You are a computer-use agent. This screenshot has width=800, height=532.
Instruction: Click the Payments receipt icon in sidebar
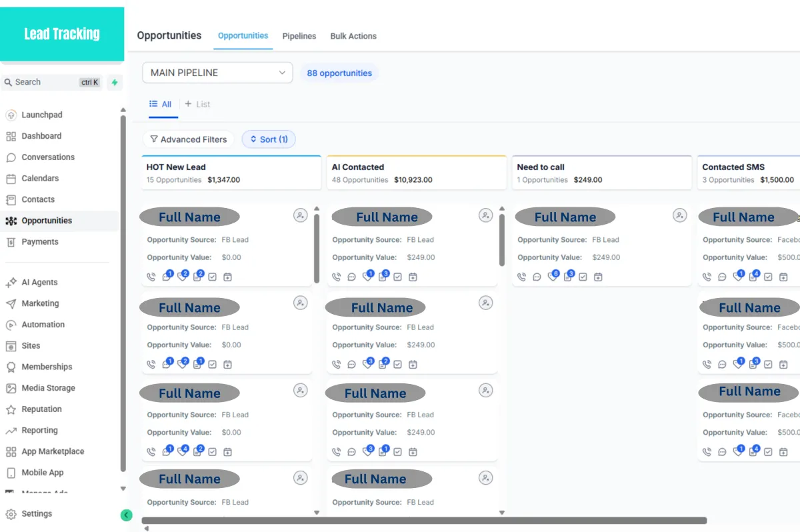(x=11, y=242)
